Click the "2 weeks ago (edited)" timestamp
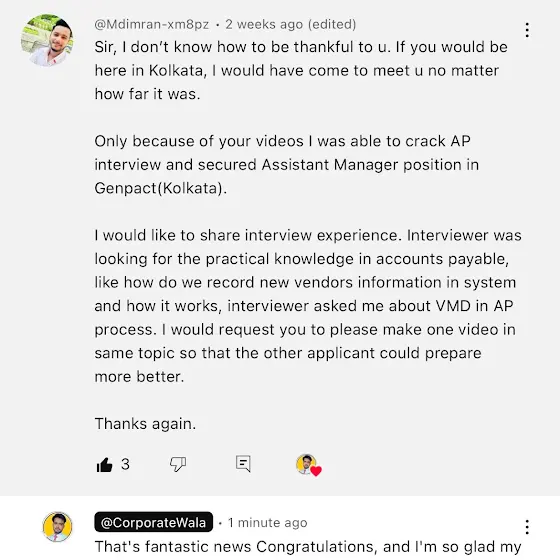The height and width of the screenshot is (560, 560). pos(291,24)
